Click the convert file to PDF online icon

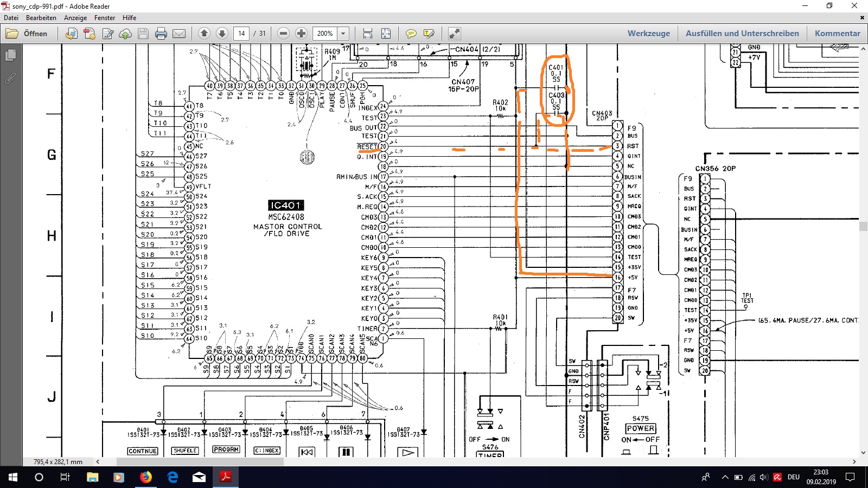[x=71, y=34]
